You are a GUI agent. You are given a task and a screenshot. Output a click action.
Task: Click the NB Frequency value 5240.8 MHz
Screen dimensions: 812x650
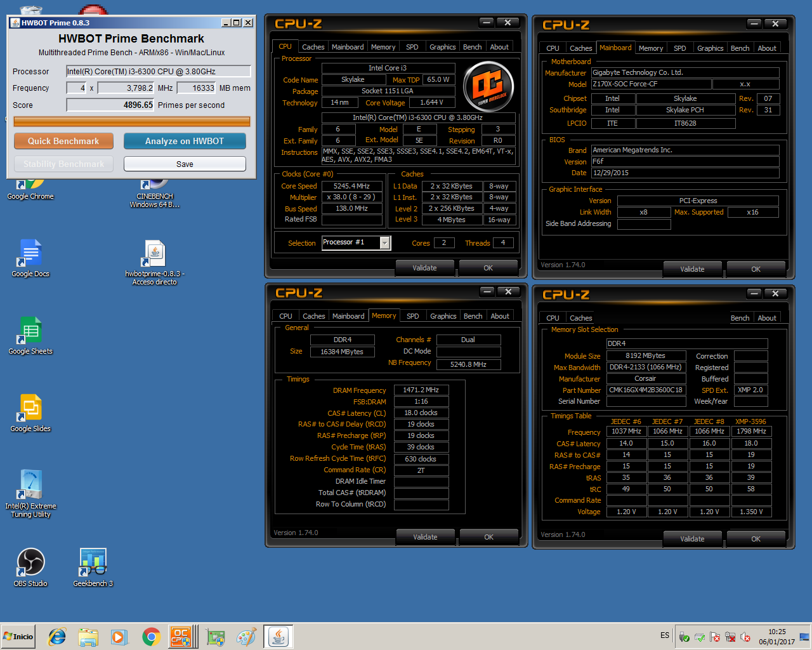(x=468, y=364)
